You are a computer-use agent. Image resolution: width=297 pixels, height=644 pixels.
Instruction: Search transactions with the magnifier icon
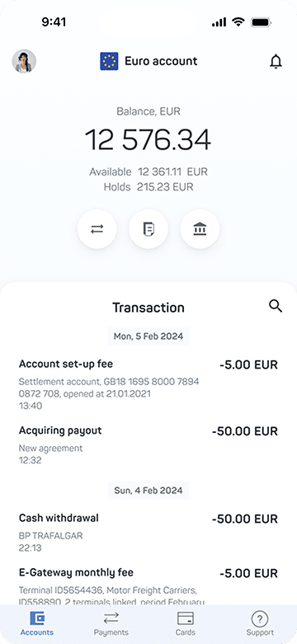[276, 306]
